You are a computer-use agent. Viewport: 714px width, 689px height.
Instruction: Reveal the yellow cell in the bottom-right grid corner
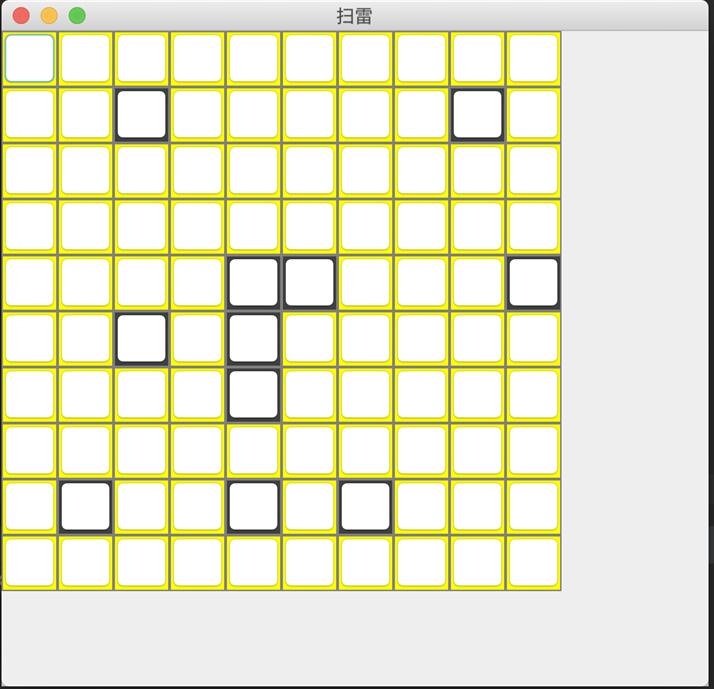click(x=534, y=563)
